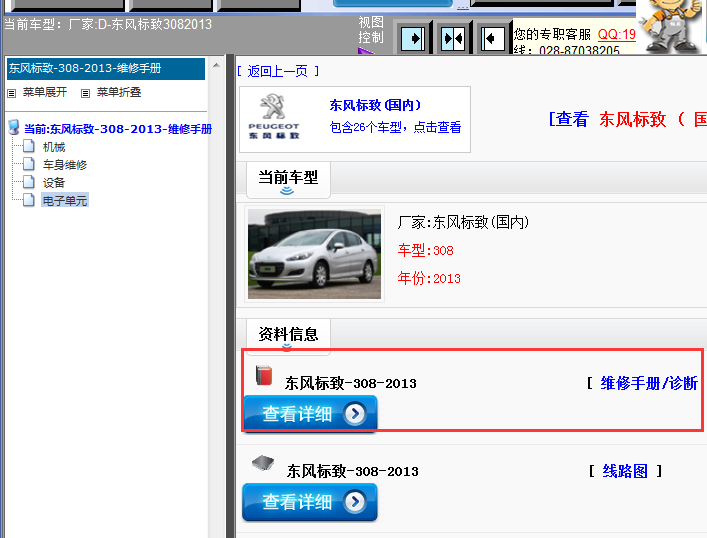Open the 东风标致 (国内) brand link

[375, 105]
